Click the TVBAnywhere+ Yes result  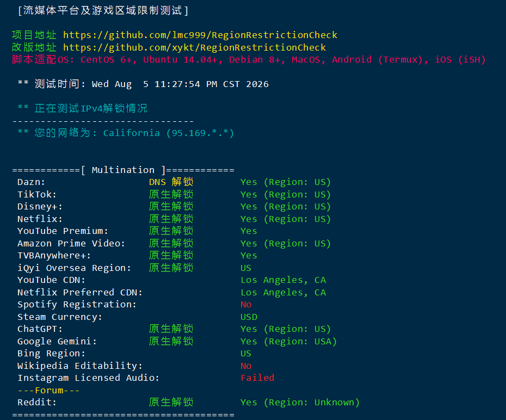[x=249, y=256]
